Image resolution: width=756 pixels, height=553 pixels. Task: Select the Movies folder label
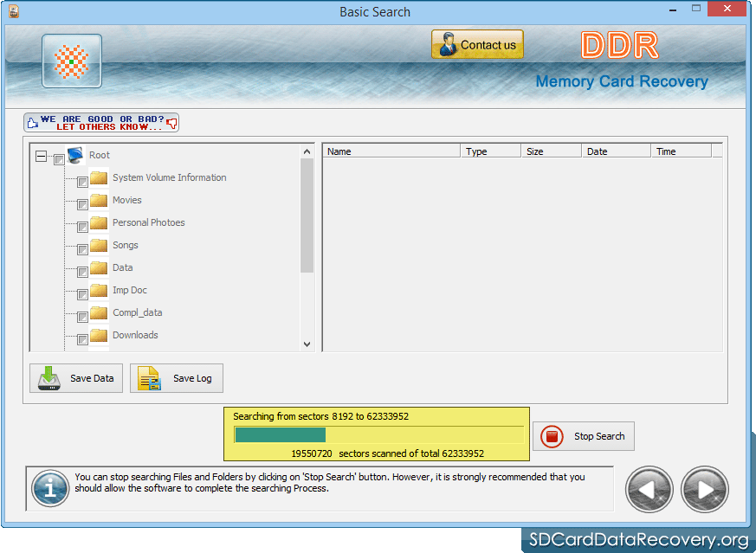[126, 200]
